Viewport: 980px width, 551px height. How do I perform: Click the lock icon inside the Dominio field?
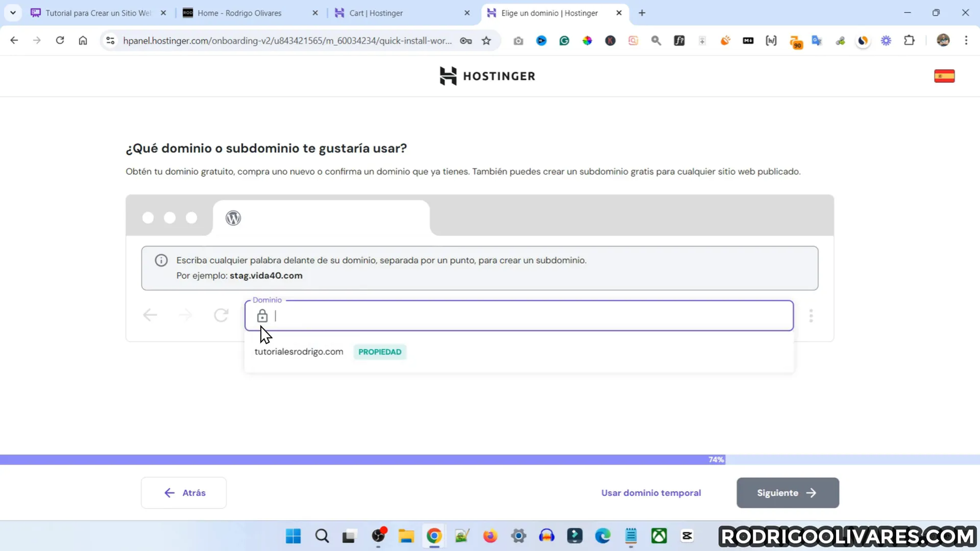262,315
